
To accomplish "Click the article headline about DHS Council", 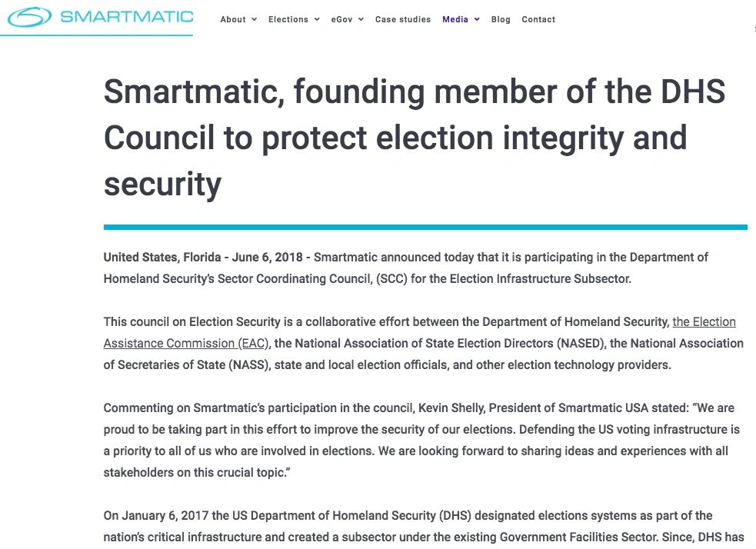I will pyautogui.click(x=415, y=138).
